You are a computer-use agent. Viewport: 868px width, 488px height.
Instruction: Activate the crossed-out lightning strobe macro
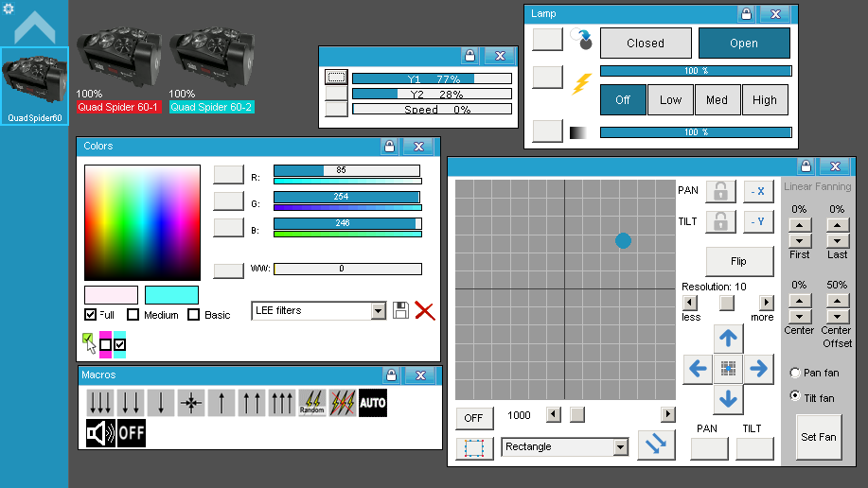(x=343, y=402)
